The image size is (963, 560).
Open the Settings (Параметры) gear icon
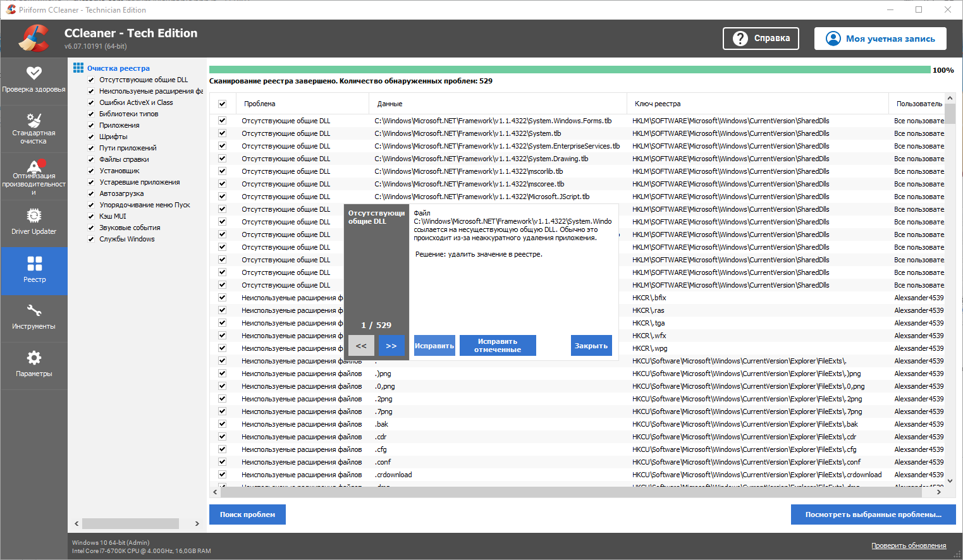(34, 364)
